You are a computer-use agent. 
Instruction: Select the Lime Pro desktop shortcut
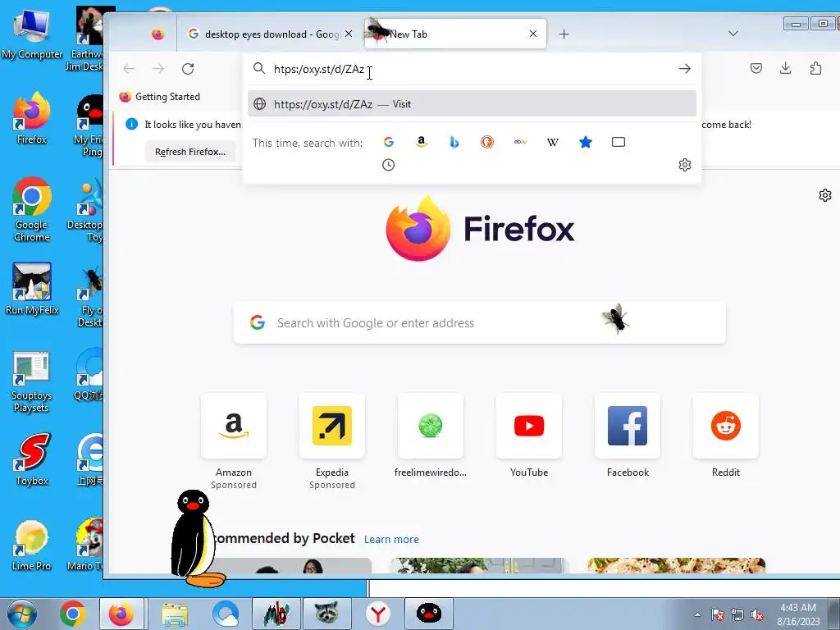[32, 546]
